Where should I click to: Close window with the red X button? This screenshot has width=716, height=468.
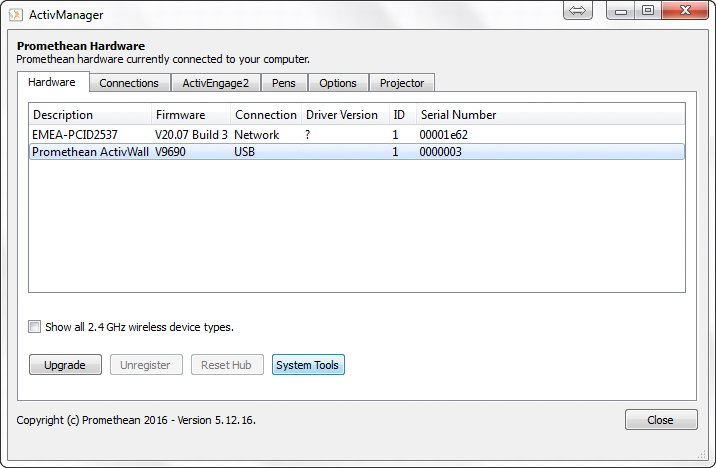684,10
